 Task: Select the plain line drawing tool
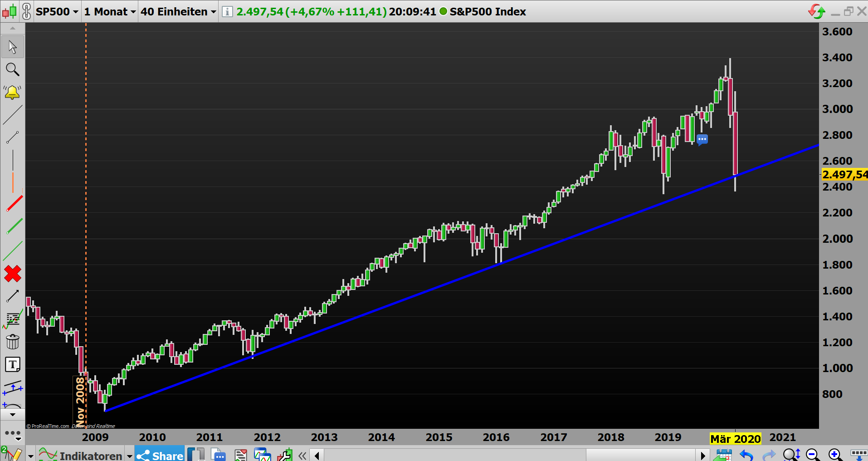(13, 115)
